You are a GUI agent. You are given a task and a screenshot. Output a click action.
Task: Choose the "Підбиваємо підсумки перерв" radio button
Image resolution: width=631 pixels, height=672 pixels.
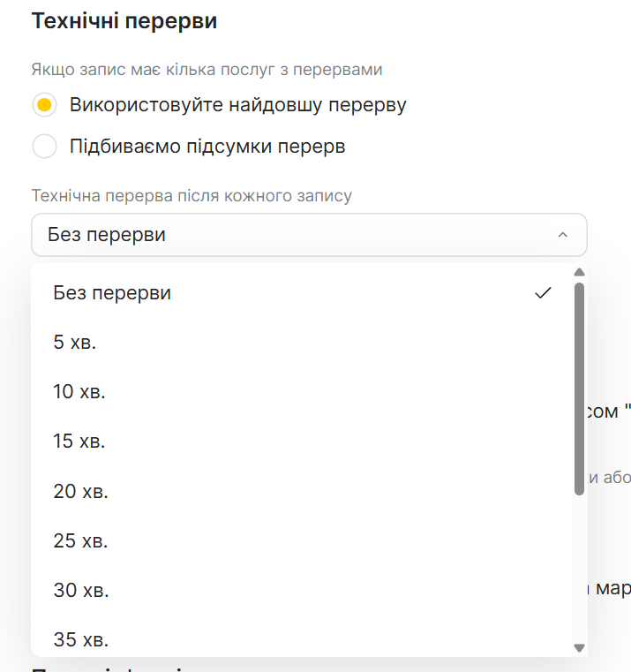(45, 147)
